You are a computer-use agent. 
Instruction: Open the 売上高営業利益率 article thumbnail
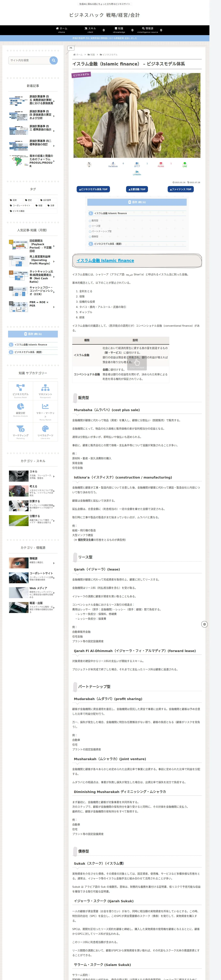[x=19, y=261]
